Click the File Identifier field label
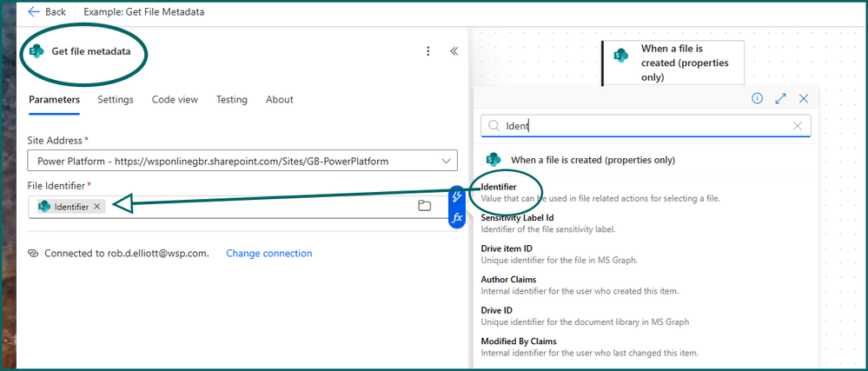Viewport: 868px width, 371px height. (x=58, y=186)
